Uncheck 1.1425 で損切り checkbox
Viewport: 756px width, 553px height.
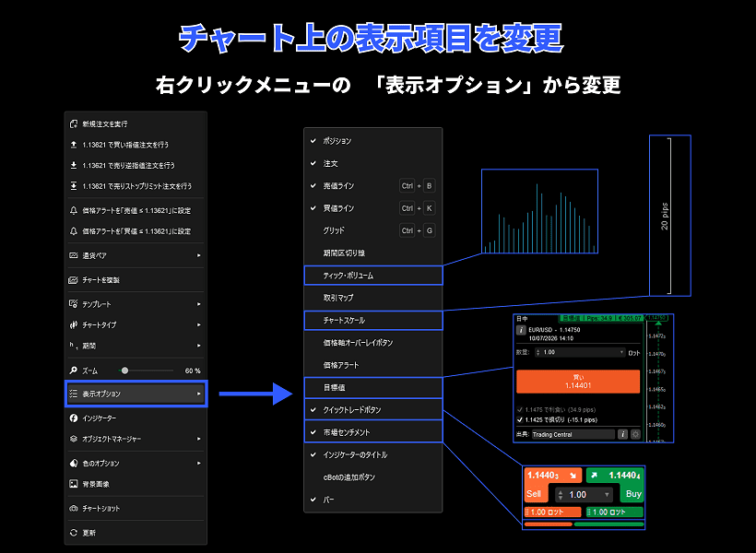pos(520,420)
